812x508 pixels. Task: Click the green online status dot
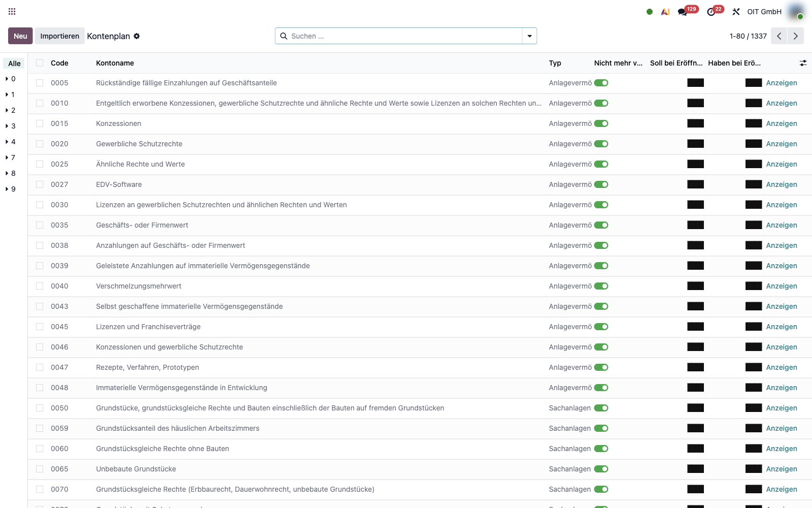650,12
